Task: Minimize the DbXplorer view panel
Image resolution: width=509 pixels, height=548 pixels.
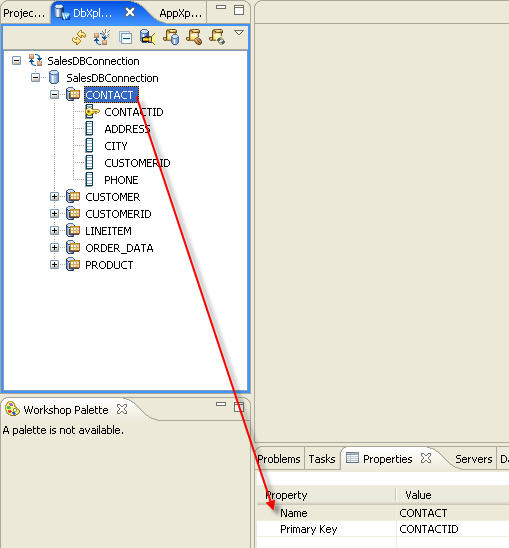Action: [221, 7]
